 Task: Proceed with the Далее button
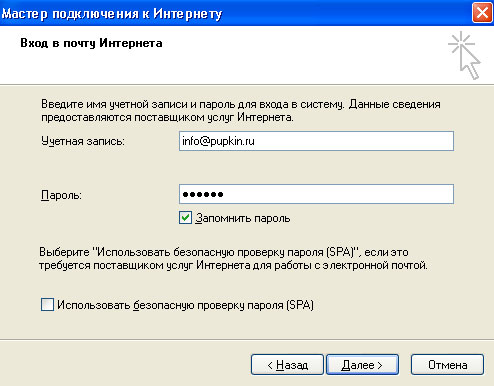pyautogui.click(x=362, y=365)
